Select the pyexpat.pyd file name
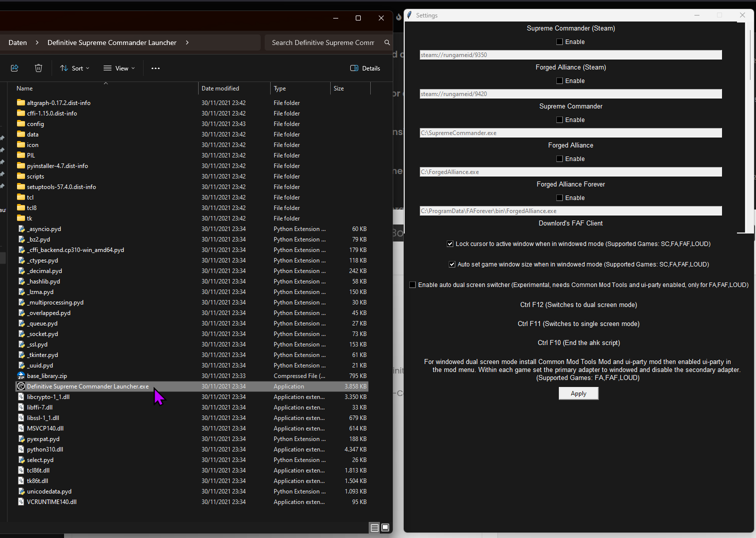The image size is (756, 538). click(43, 439)
